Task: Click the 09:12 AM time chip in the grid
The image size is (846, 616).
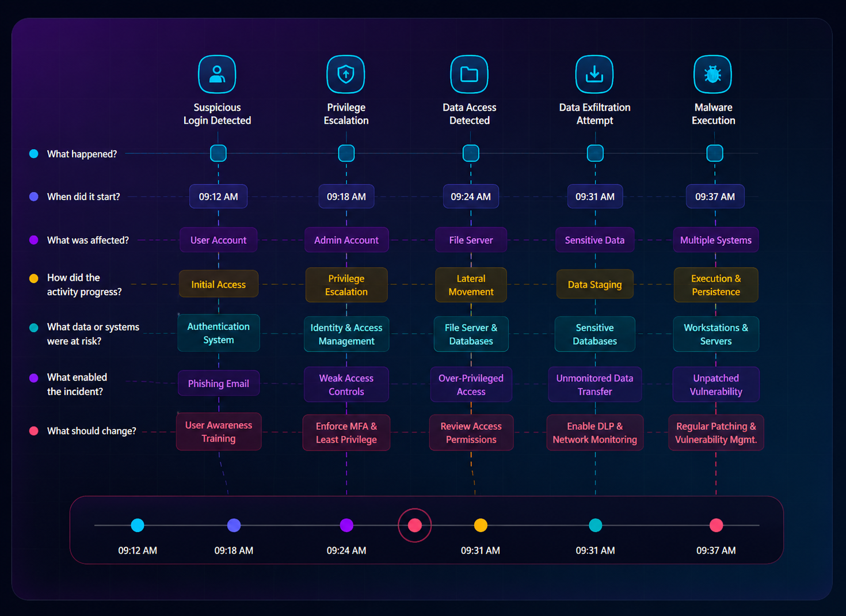Action: click(219, 196)
